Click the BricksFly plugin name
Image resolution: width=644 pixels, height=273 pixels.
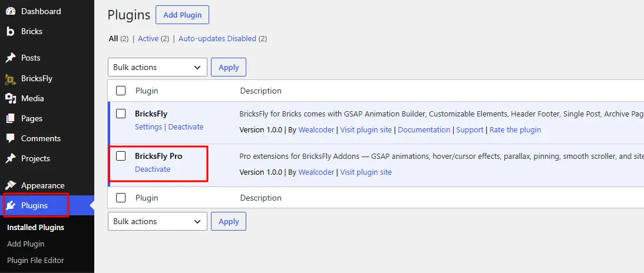point(151,114)
